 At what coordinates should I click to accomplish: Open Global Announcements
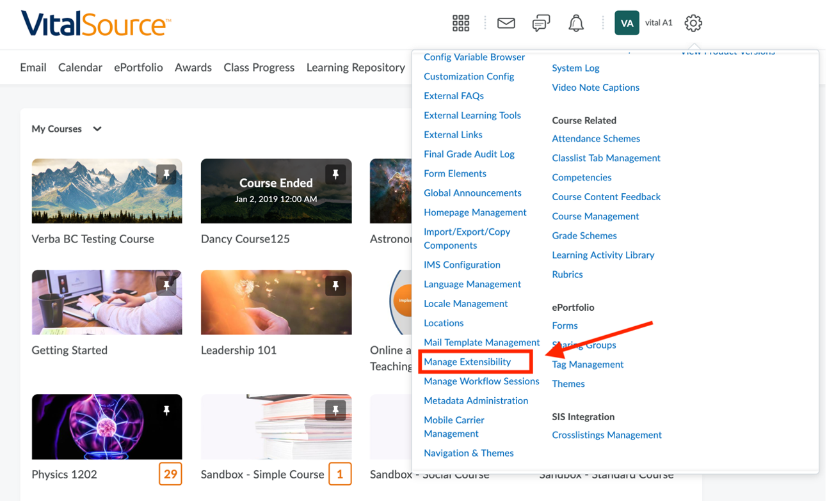click(x=472, y=193)
